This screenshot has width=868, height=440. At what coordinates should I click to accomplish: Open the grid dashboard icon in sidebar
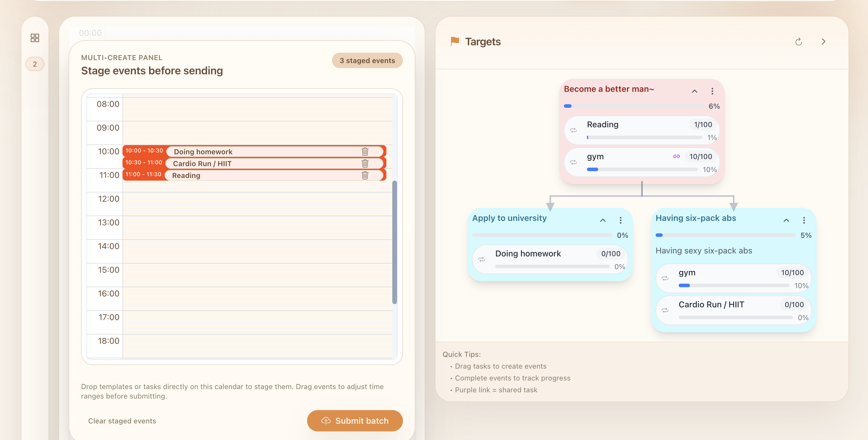[35, 38]
